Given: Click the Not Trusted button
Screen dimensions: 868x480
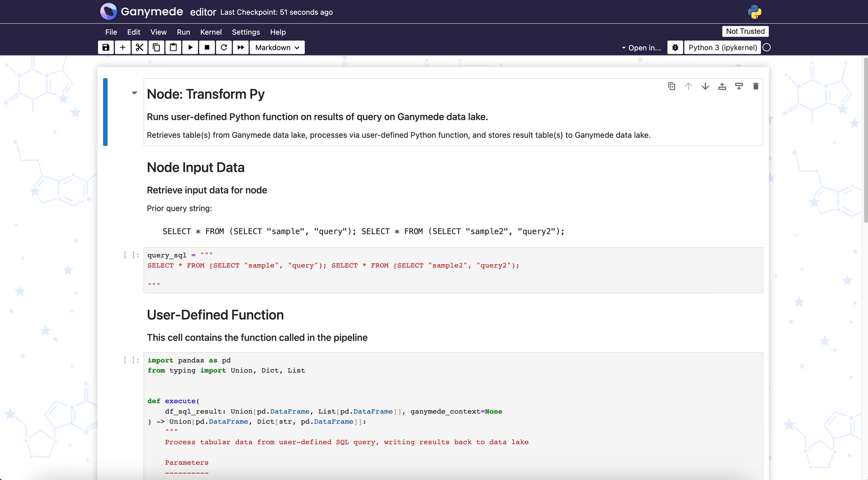Looking at the screenshot, I should pos(745,31).
